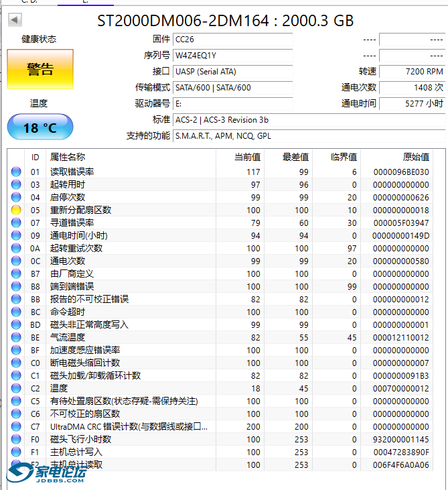448x490 pixels.
Task: Click the status icon for 加速度感应错误率 row
Action: point(16,350)
